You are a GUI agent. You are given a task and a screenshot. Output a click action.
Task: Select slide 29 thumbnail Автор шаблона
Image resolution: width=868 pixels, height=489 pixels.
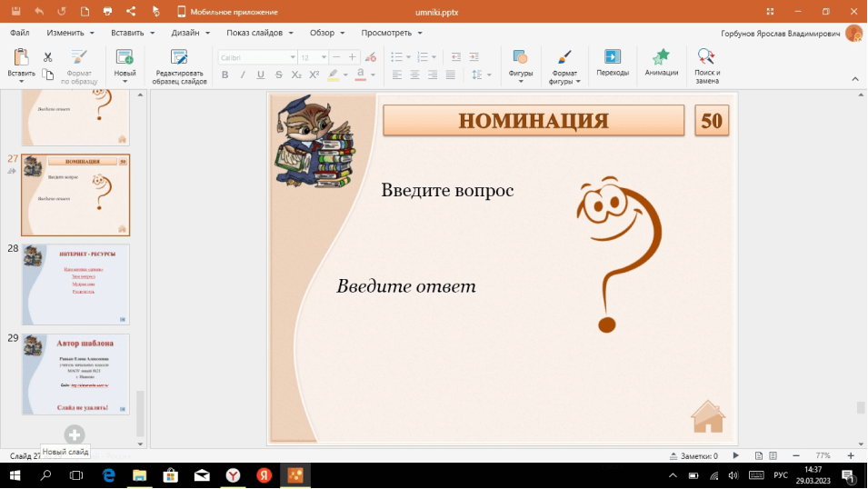point(75,374)
